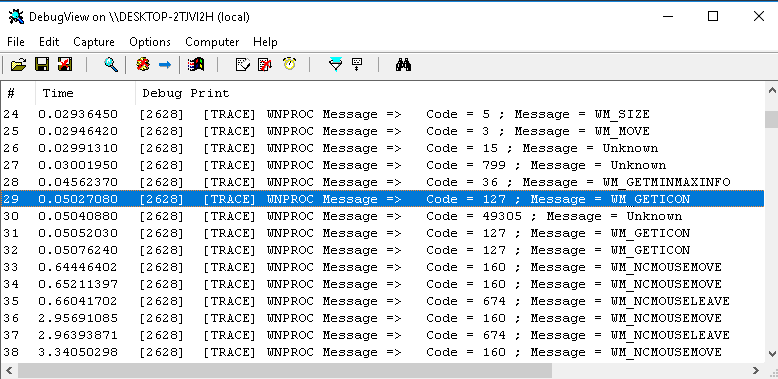
Task: Select row 38 at time 3.34050298
Action: coord(382,352)
